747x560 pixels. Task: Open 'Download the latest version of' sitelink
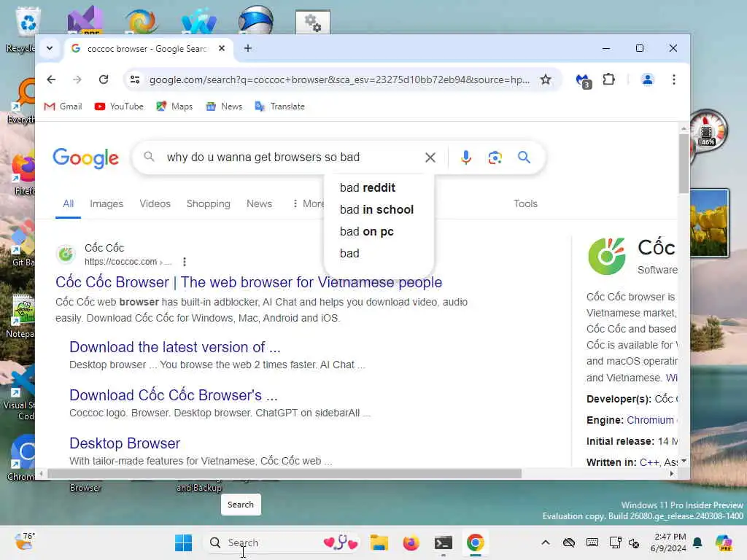tap(175, 347)
